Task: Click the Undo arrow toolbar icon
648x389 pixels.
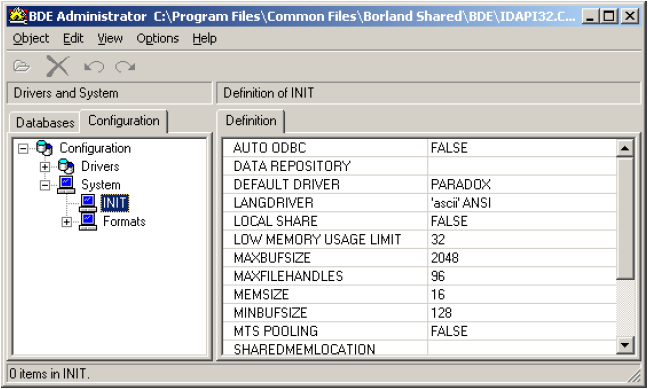Action: 94,66
